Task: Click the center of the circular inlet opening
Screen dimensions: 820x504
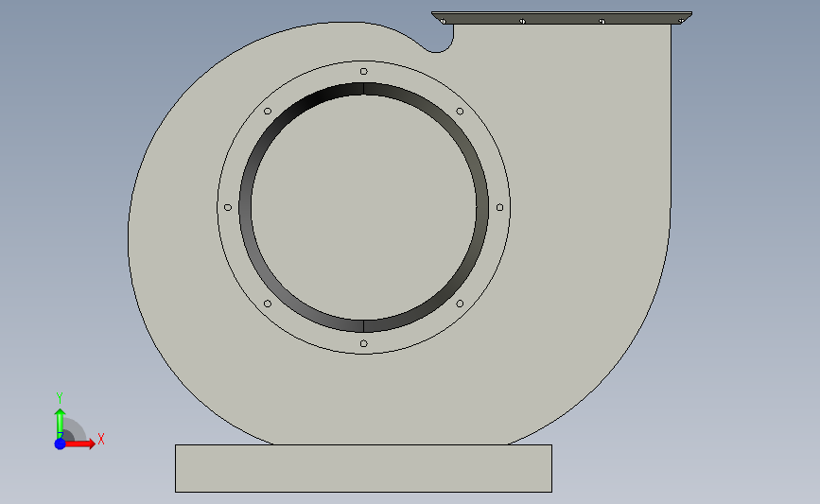Action: pos(363,208)
